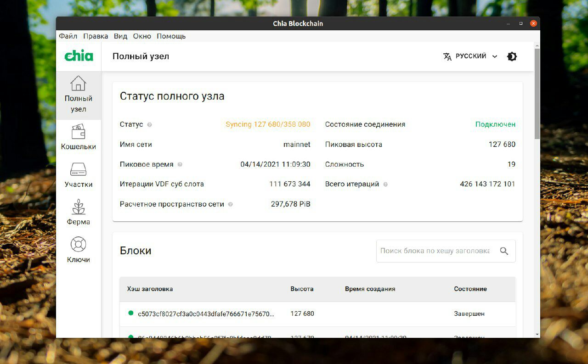Open the Вид menu
Image resolution: width=588 pixels, height=364 pixels.
[120, 36]
